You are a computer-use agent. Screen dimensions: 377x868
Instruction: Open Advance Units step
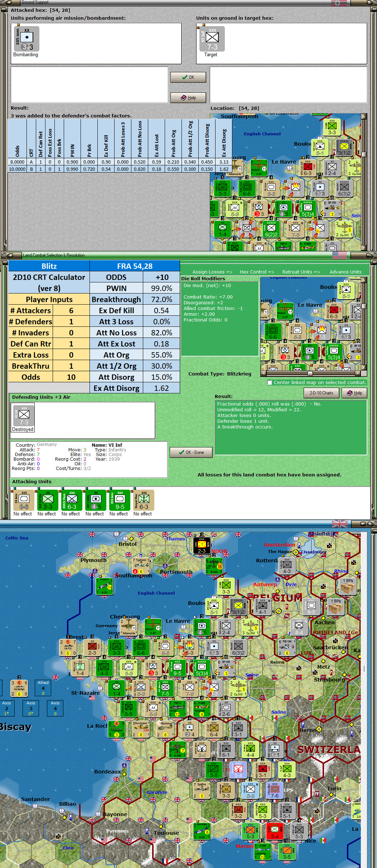click(x=345, y=272)
